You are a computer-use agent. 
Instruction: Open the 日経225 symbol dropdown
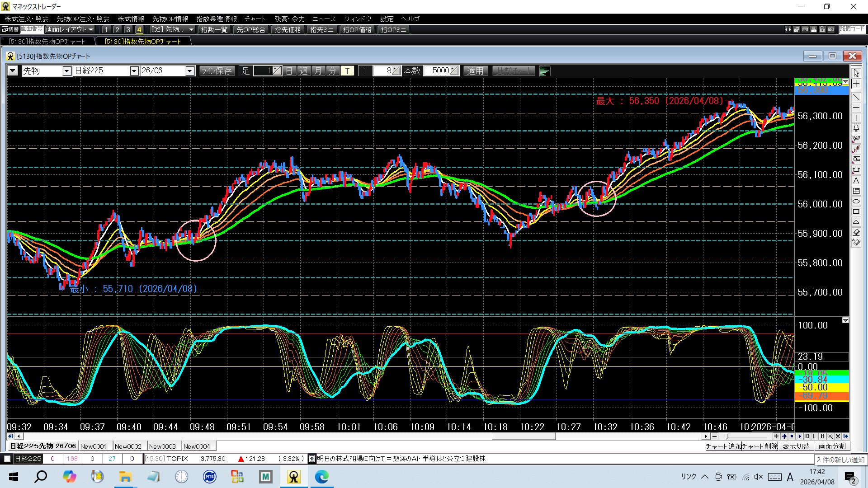(134, 71)
